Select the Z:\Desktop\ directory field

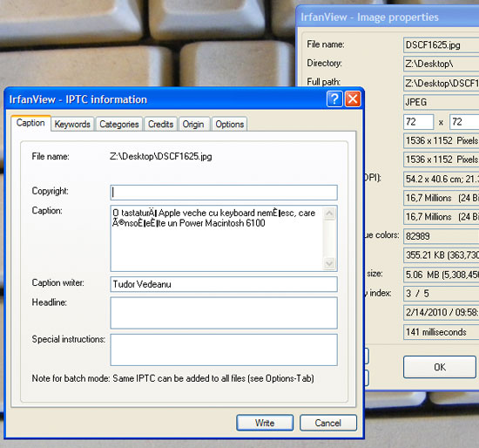pyautogui.click(x=442, y=64)
